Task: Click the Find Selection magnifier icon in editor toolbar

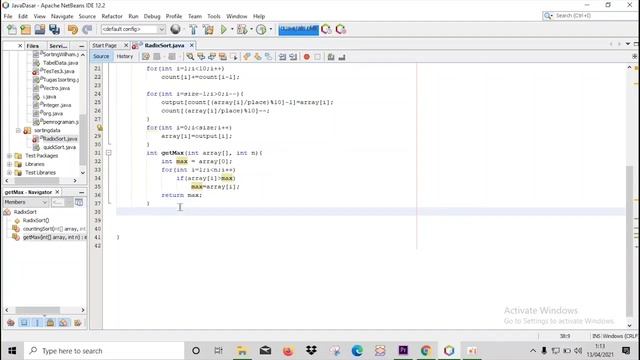Action: tap(190, 57)
